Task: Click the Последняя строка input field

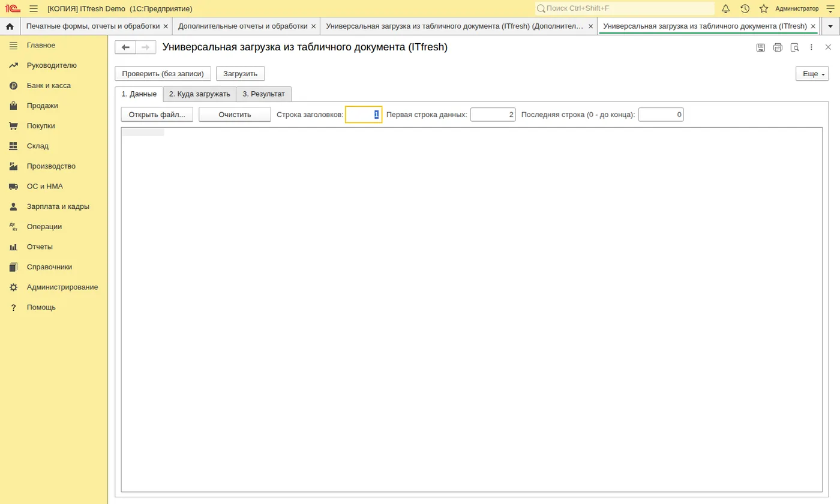Action: 661,115
